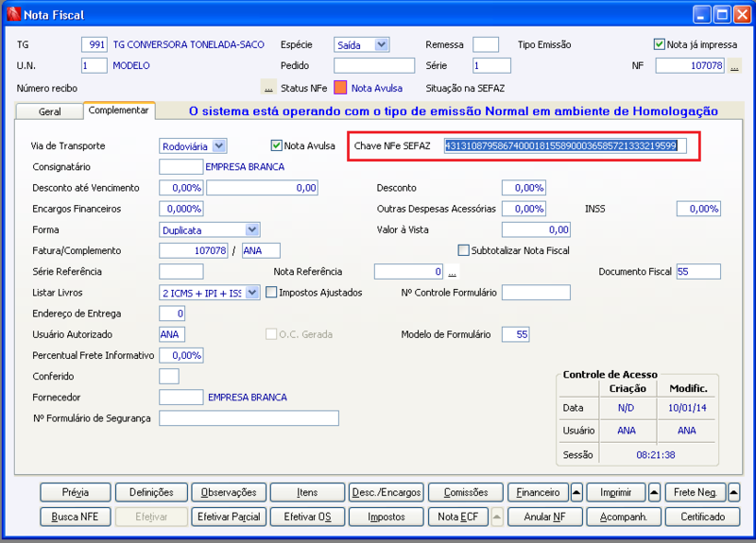Open the Acompanh. button
Image resolution: width=756 pixels, height=543 pixels.
pyautogui.click(x=624, y=517)
